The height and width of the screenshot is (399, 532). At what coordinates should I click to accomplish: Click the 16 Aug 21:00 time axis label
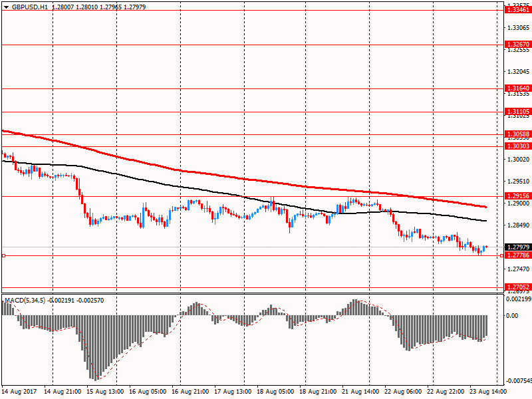click(190, 392)
